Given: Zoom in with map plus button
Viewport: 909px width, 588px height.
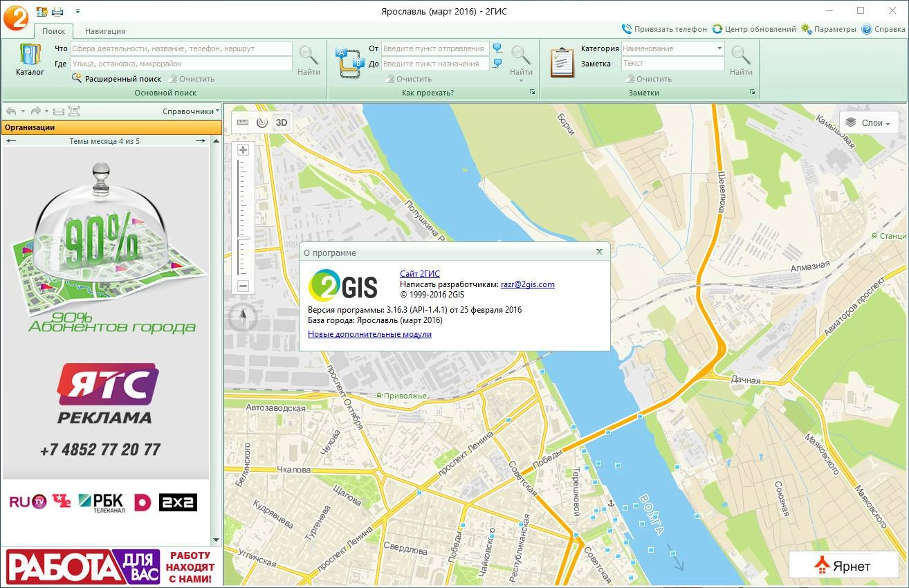Looking at the screenshot, I should (x=243, y=150).
